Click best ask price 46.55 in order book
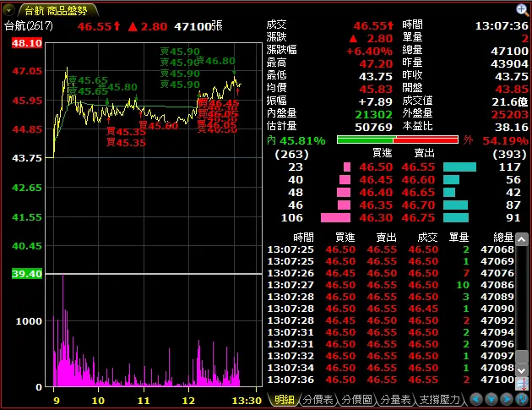 [x=418, y=167]
